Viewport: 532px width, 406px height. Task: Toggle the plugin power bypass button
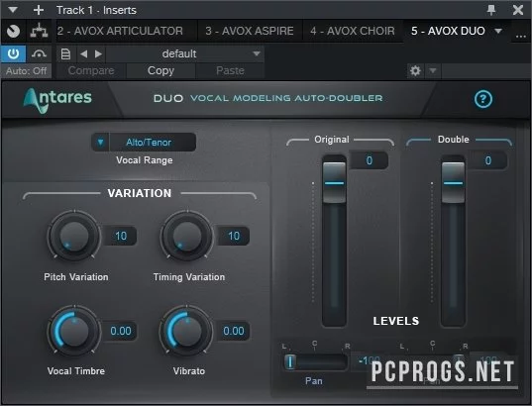[13, 53]
